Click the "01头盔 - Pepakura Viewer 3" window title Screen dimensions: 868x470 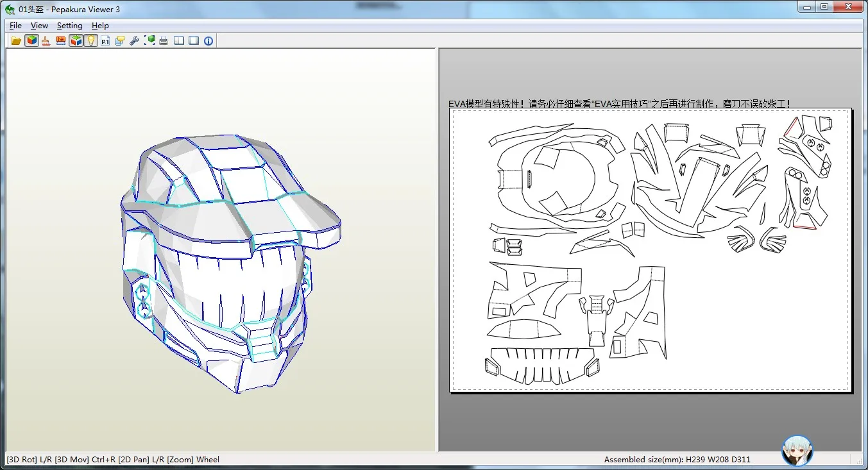click(69, 9)
